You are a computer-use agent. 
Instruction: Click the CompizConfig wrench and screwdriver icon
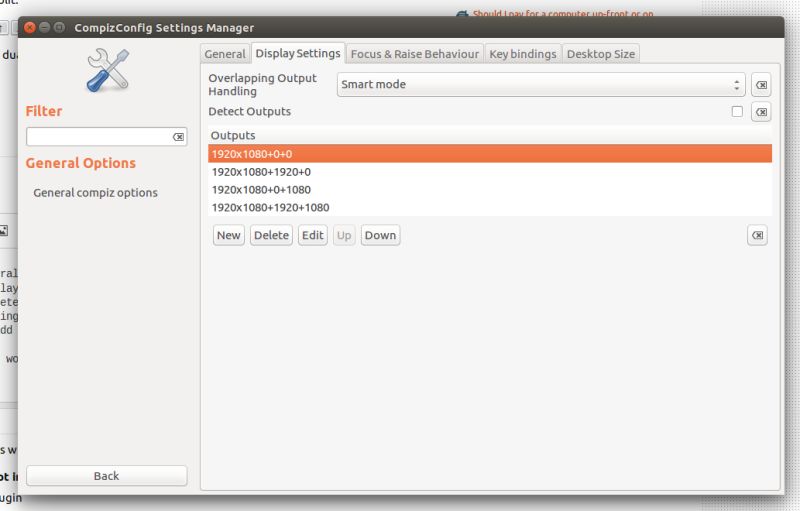click(x=108, y=71)
